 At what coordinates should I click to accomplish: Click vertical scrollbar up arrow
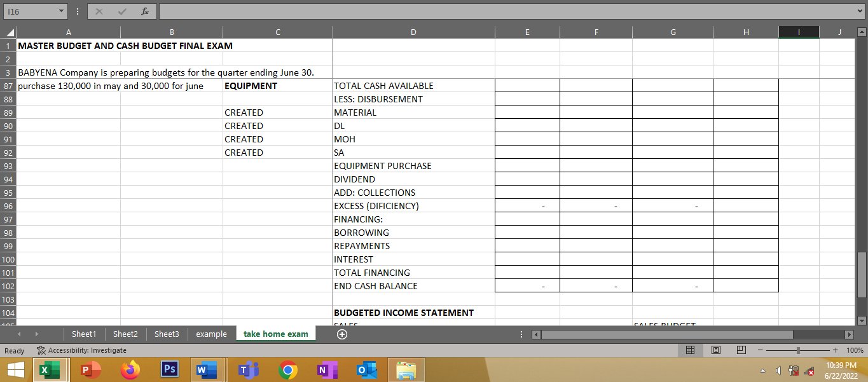click(x=862, y=32)
